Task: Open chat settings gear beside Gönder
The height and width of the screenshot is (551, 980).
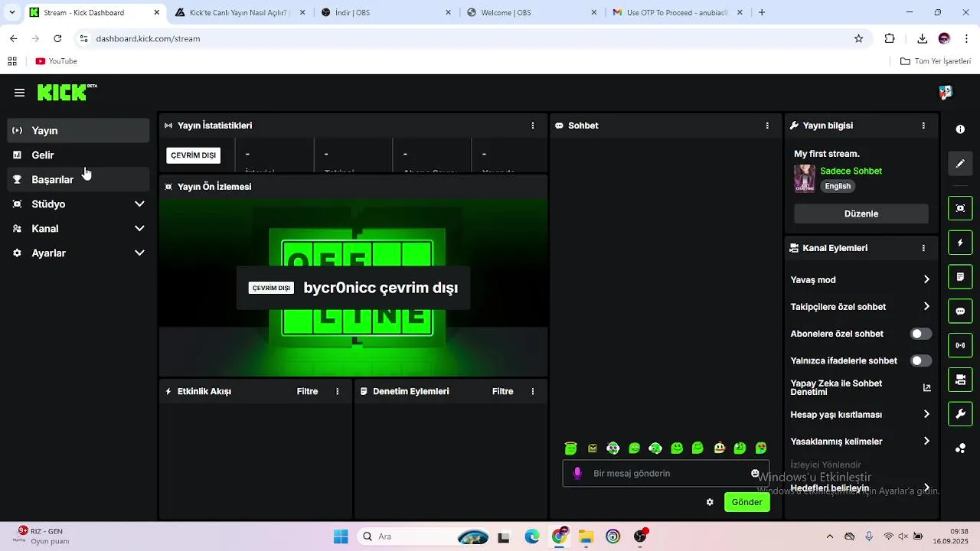Action: pos(710,502)
